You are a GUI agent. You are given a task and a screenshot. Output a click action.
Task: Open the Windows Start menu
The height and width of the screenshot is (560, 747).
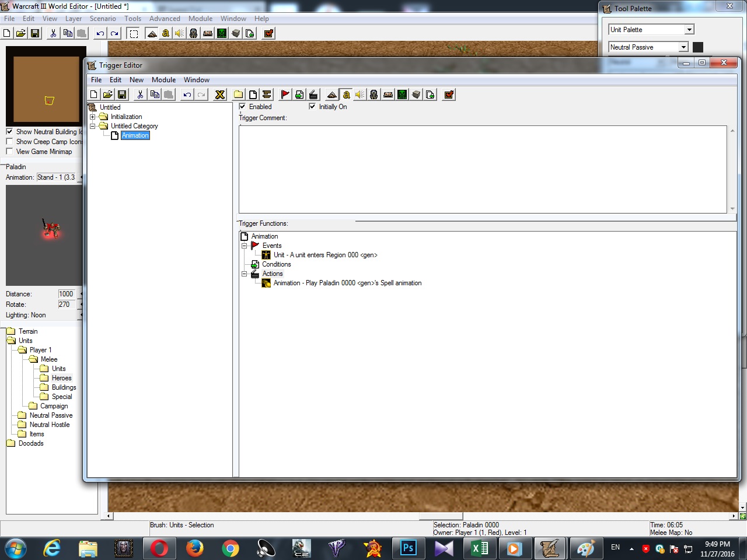pos(16,548)
